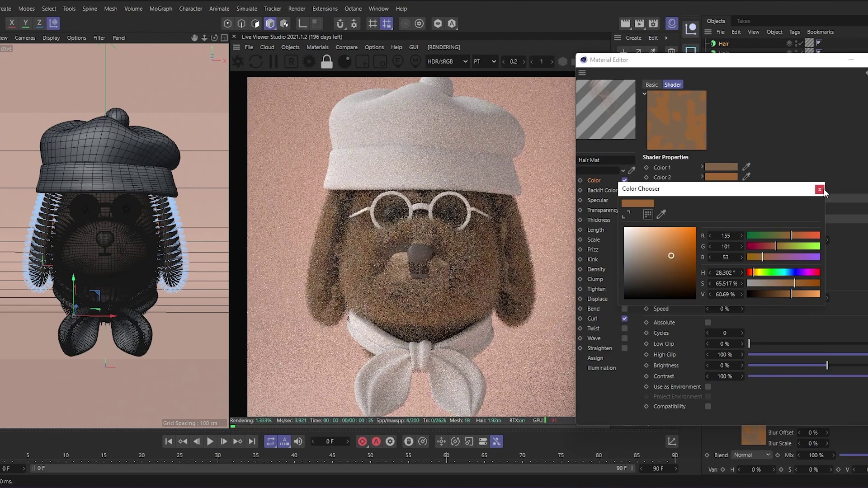This screenshot has height=488, width=868.
Task: Open the Simulate menu
Action: point(246,9)
